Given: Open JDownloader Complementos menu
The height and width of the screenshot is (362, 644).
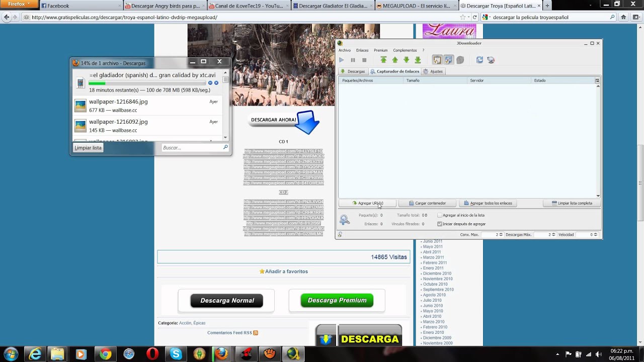Looking at the screenshot, I should coord(405,50).
